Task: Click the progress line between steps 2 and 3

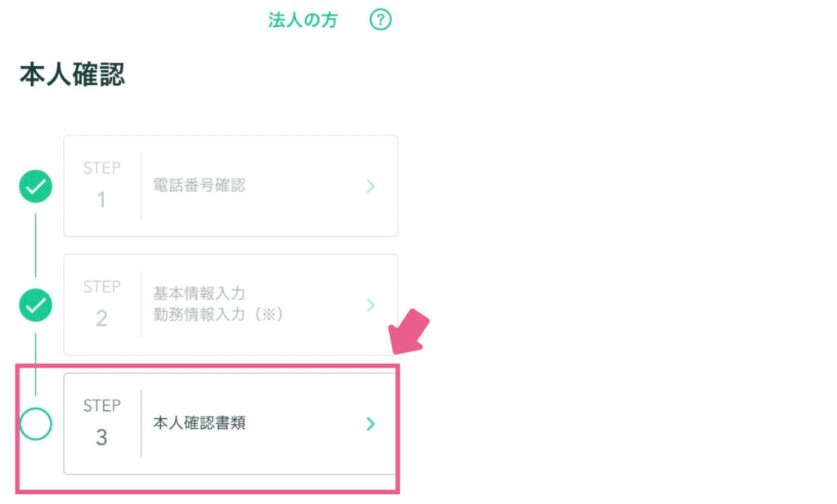Action: 36,364
